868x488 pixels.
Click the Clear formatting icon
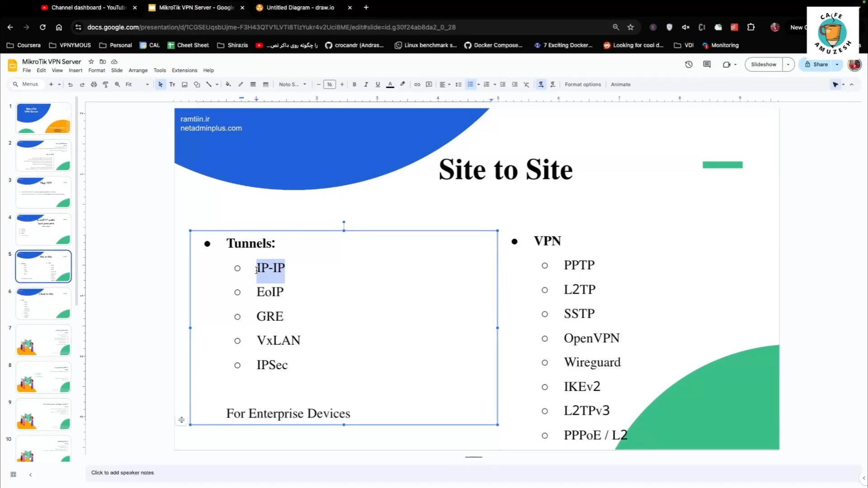point(526,84)
